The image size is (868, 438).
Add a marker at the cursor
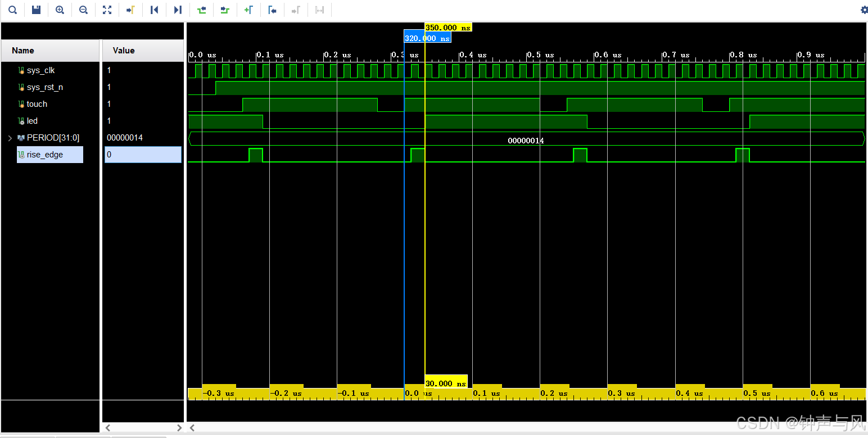[249, 10]
